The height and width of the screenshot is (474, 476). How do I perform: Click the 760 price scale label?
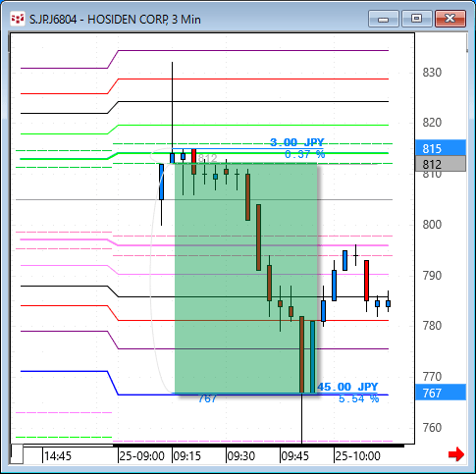432,428
